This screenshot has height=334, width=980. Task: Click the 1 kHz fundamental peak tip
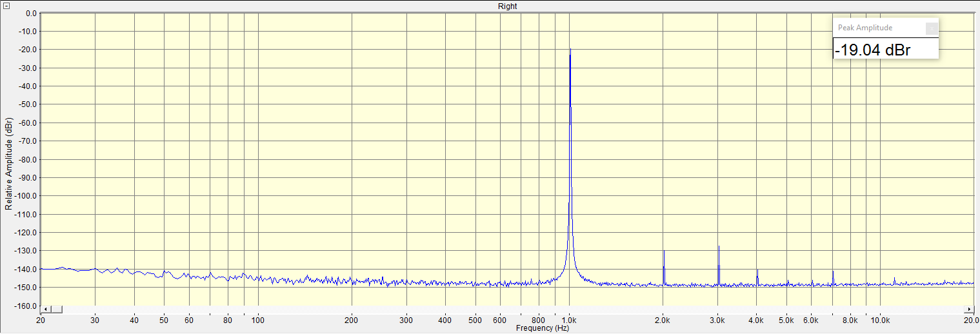tap(570, 49)
